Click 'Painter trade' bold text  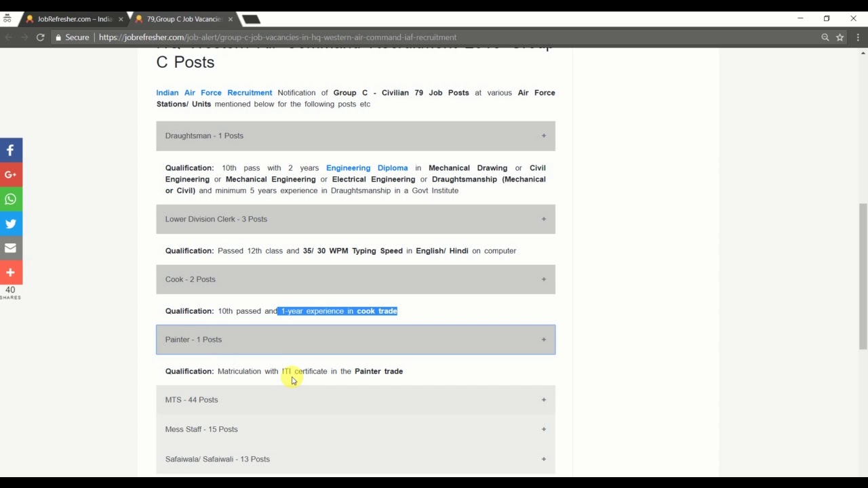click(378, 371)
